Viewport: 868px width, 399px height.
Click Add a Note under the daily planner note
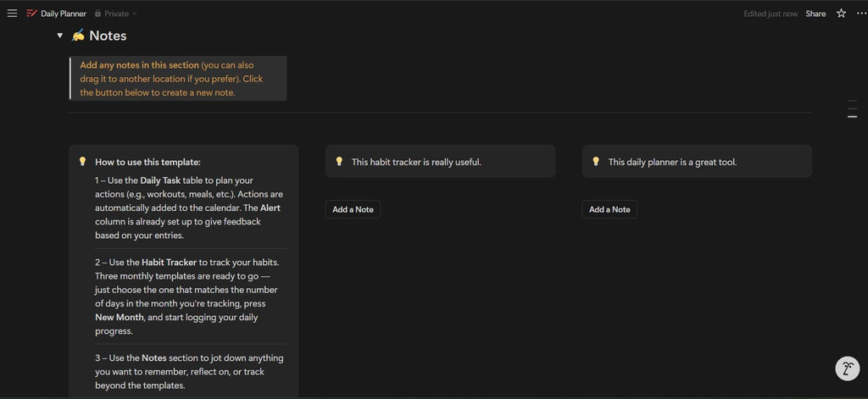pyautogui.click(x=609, y=209)
